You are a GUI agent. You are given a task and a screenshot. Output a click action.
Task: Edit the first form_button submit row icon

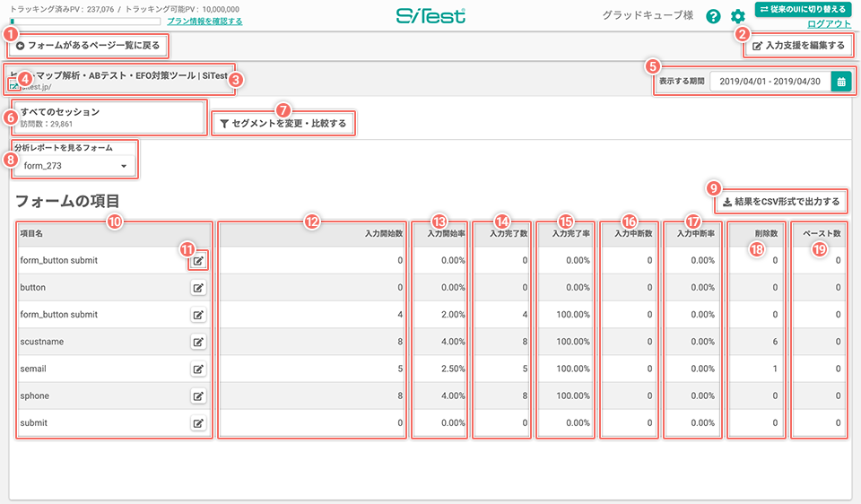pyautogui.click(x=198, y=261)
